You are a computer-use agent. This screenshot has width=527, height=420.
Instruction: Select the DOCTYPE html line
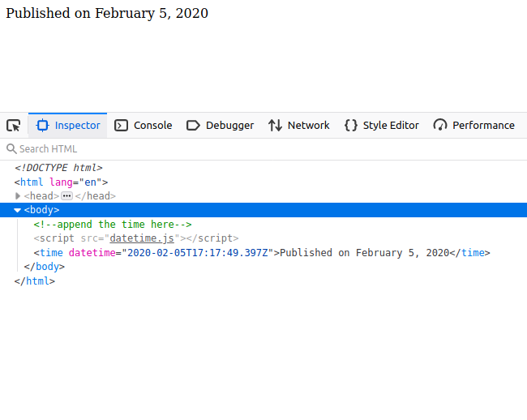pyautogui.click(x=58, y=168)
